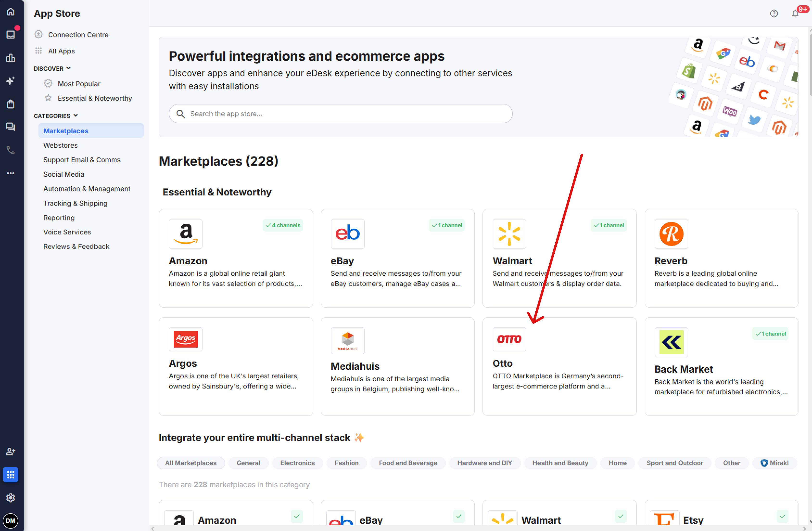Select the Reporting category
The width and height of the screenshot is (812, 531).
click(59, 218)
